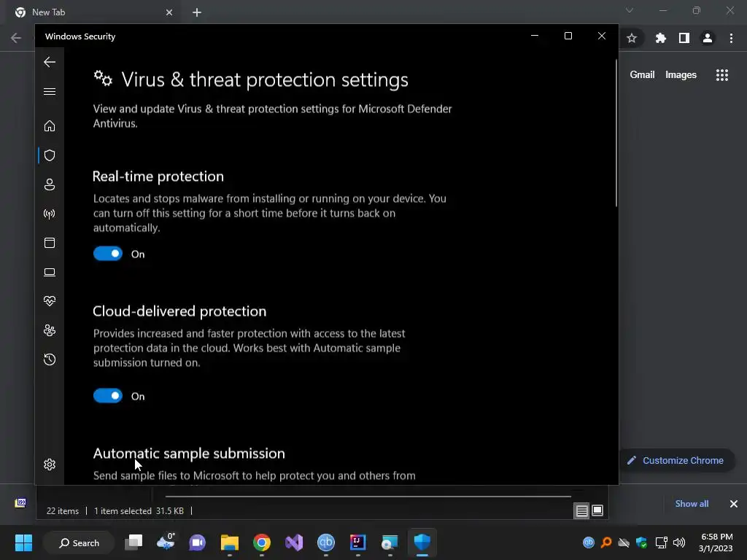747x560 pixels.
Task: Open Firewall & network protection icon
Action: (x=50, y=214)
